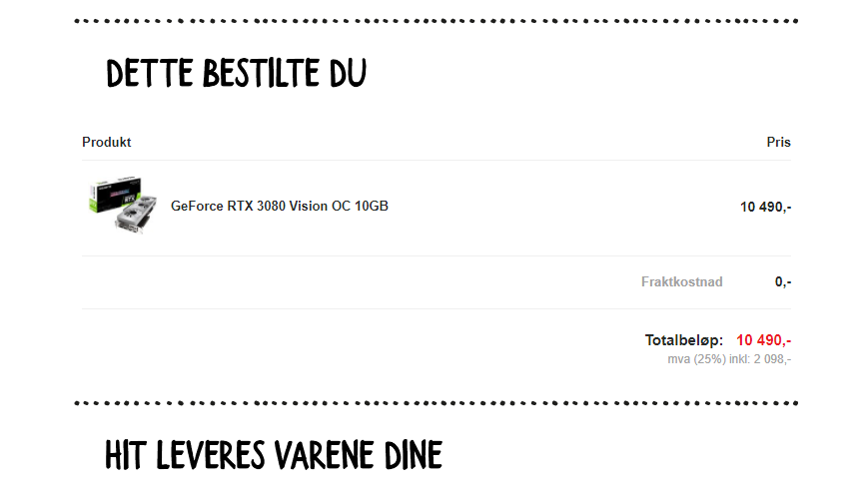The image size is (868, 487).
Task: Open the GeForce RTX 3080 product thumbnail
Action: tap(123, 206)
